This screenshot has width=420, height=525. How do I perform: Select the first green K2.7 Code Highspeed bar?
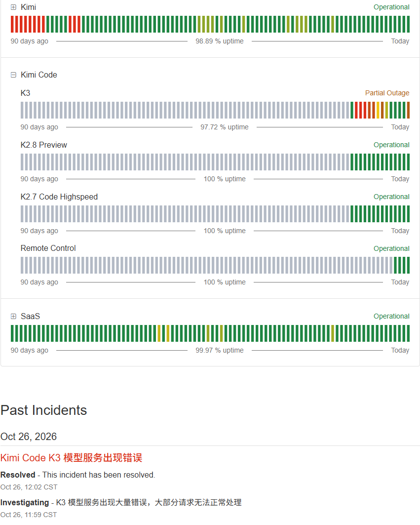[x=352, y=214]
